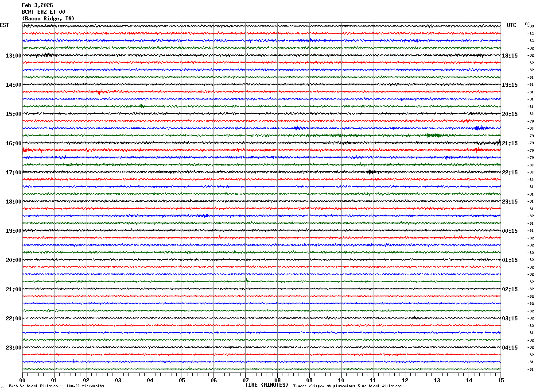Click the 00:15 UTC time label

coord(510,231)
